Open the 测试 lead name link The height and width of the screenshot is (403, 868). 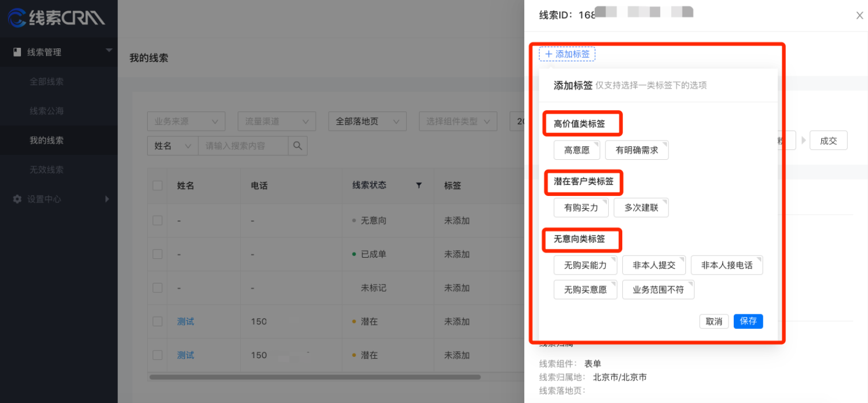tap(185, 321)
